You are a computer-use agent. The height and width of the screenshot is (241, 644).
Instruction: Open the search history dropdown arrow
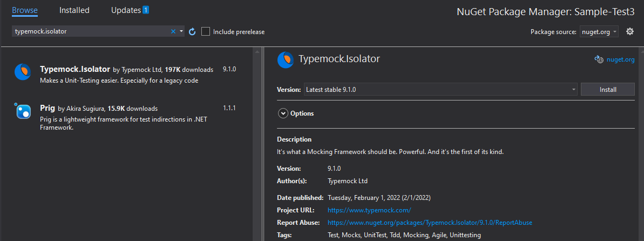point(181,32)
